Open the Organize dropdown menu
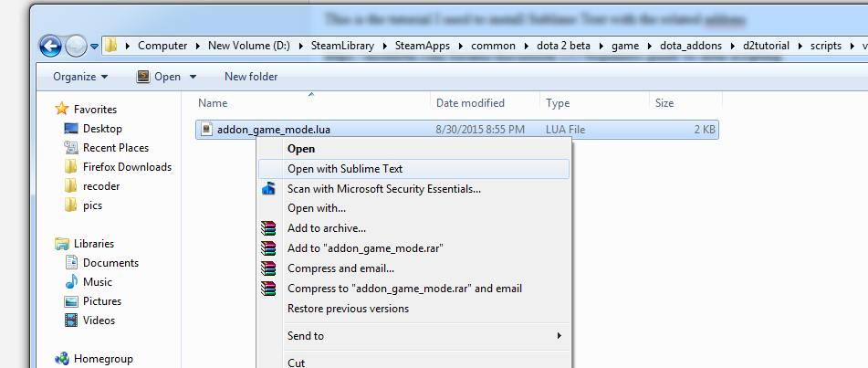 point(81,77)
